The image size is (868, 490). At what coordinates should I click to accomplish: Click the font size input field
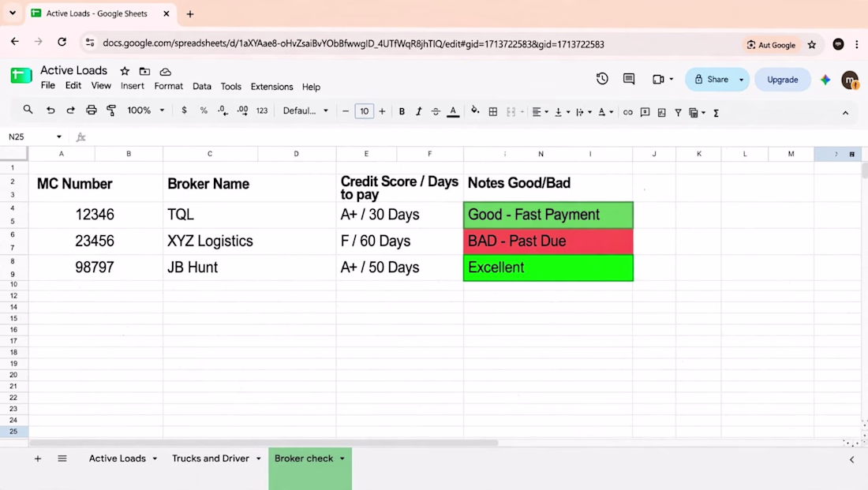pyautogui.click(x=365, y=111)
